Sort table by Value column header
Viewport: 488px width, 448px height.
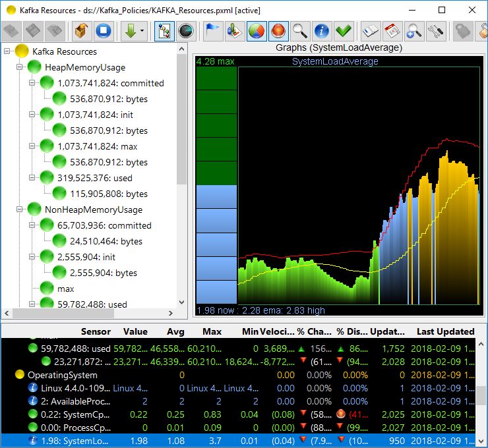pos(135,331)
